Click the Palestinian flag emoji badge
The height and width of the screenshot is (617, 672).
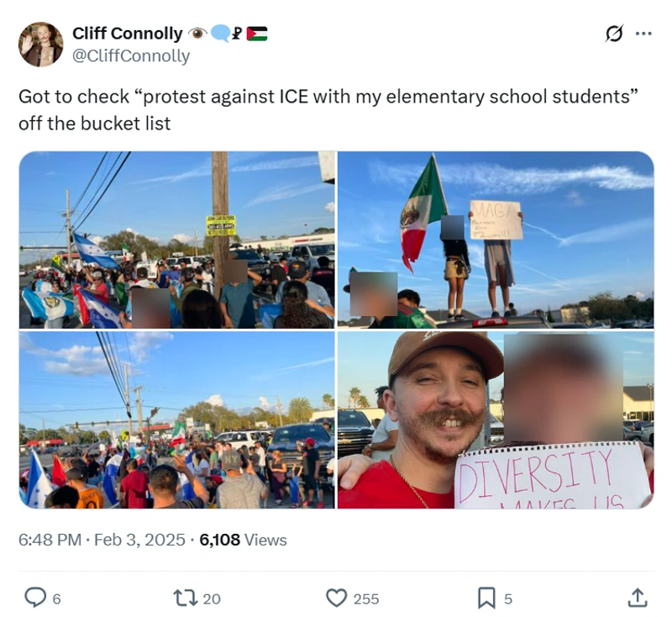pyautogui.click(x=257, y=34)
